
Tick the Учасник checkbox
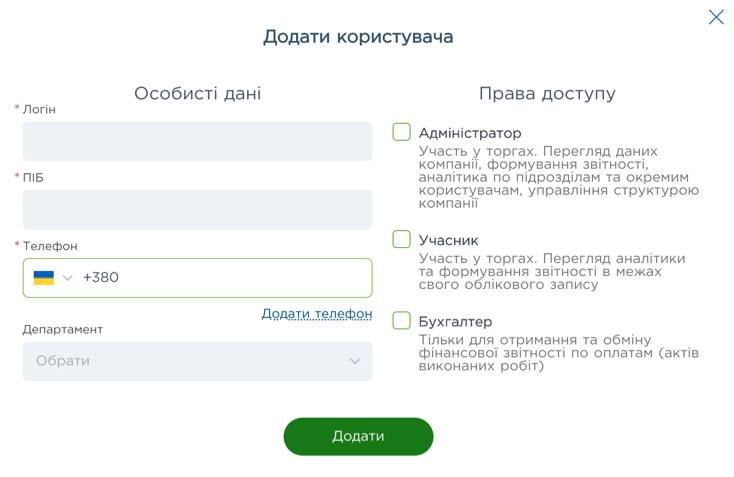click(x=402, y=239)
